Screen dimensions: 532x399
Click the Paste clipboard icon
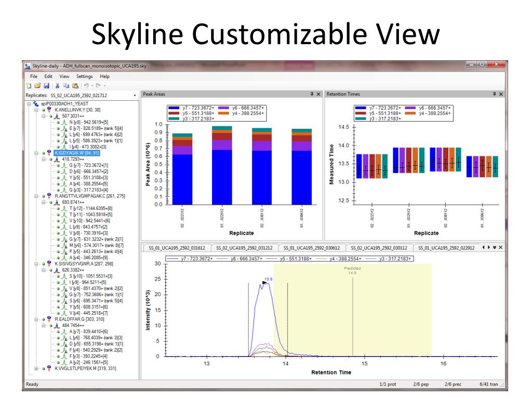click(x=75, y=86)
